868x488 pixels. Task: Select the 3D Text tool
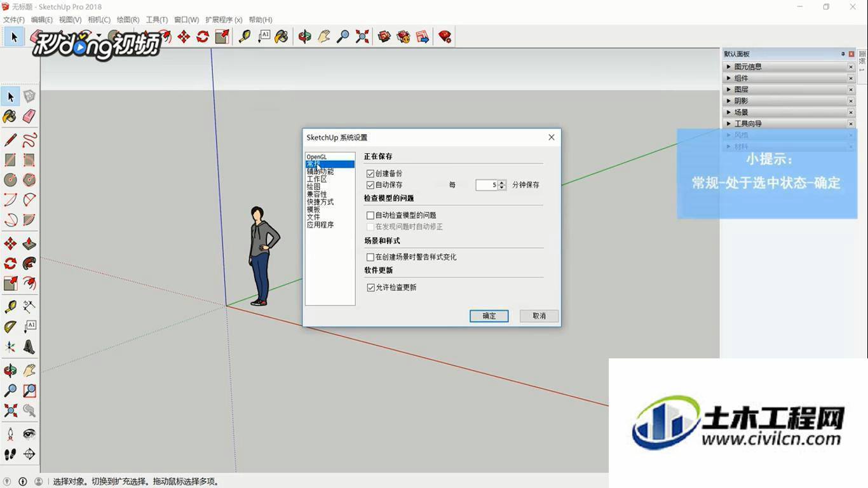[x=29, y=347]
